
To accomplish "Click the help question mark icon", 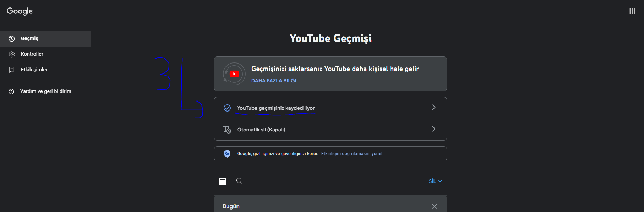I will tap(11, 92).
